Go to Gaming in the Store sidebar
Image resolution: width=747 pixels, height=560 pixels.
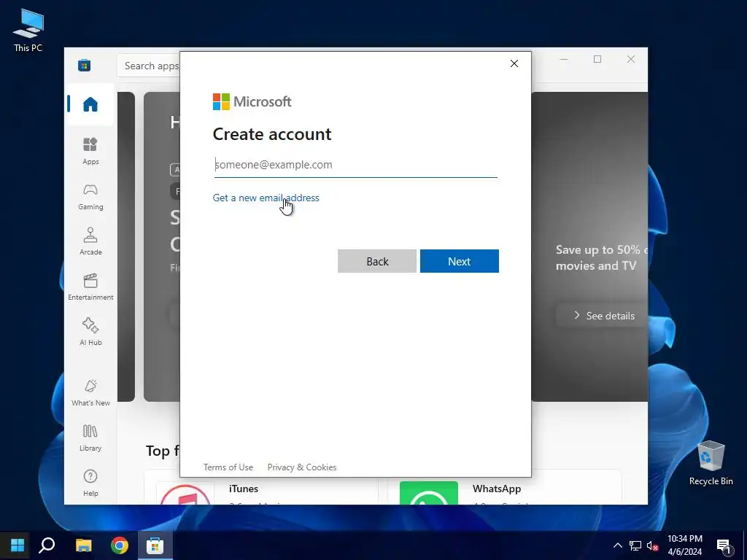click(x=90, y=197)
